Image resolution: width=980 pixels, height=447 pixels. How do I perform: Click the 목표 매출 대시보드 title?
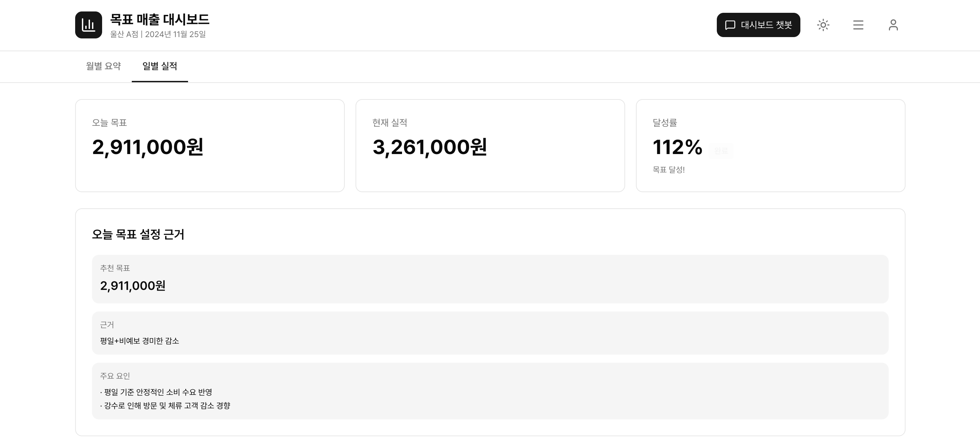pyautogui.click(x=159, y=20)
